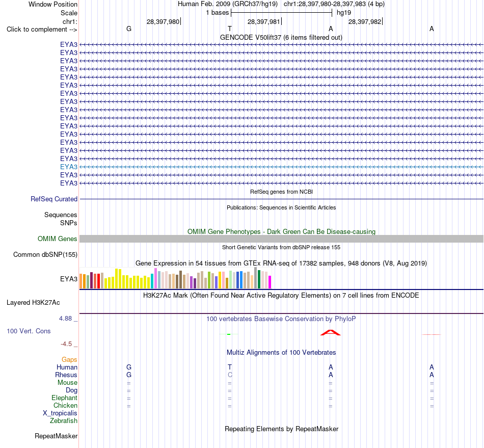Click position label 28,397,980 on the ruler
The image size is (484, 448).
163,21
